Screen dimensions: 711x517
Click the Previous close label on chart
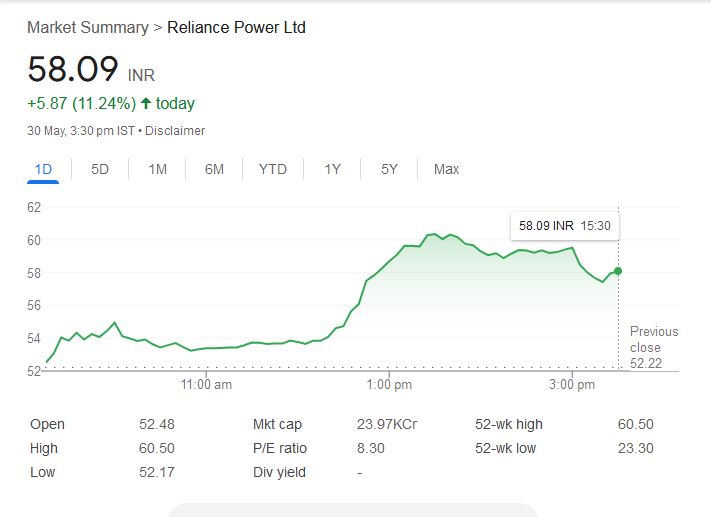tap(653, 339)
